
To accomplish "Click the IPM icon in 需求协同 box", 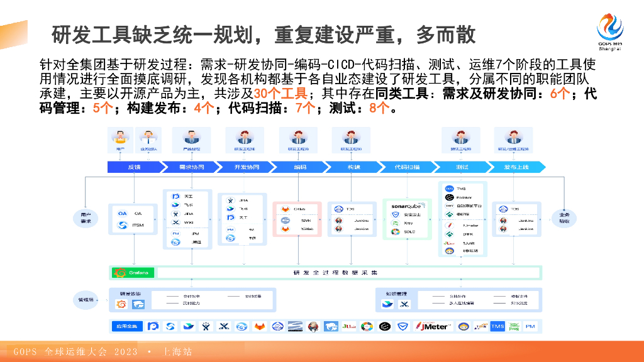I will [x=176, y=234].
